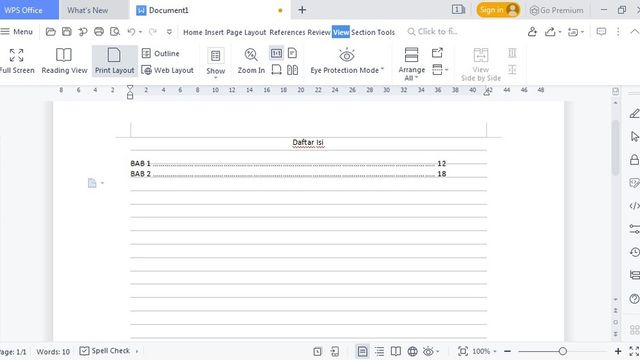Click the export share icon
The width and height of the screenshot is (640, 360).
[x=550, y=31]
